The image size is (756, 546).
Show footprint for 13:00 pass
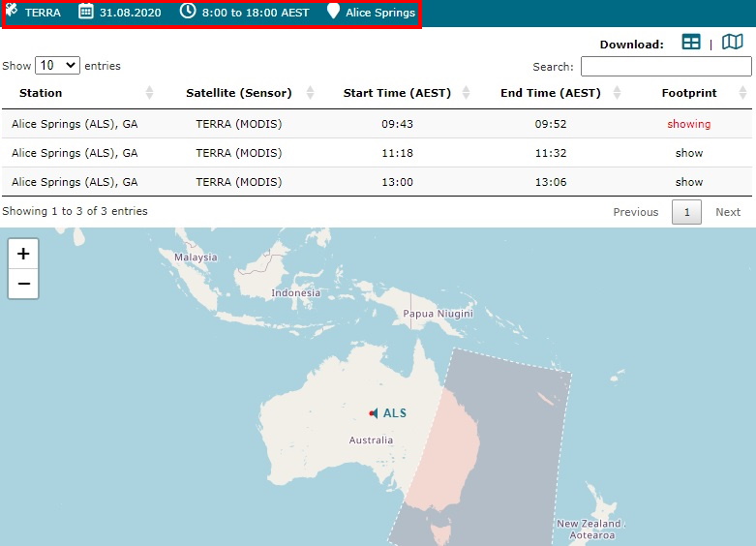click(x=688, y=182)
